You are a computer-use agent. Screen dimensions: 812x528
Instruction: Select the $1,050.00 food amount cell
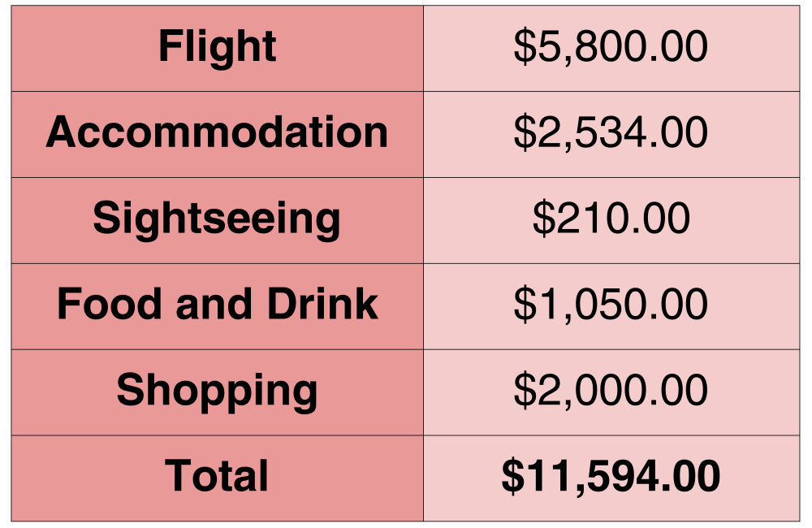click(x=611, y=305)
